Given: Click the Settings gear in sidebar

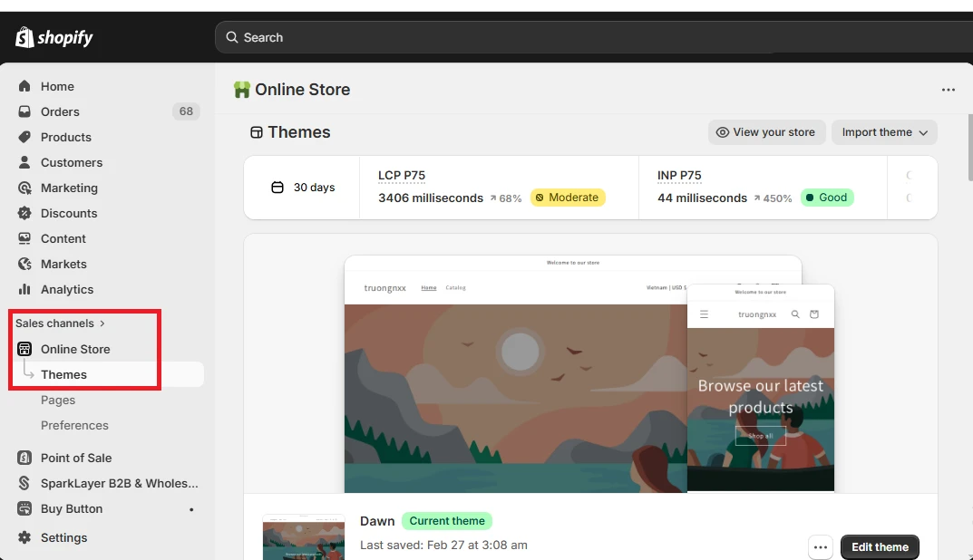Looking at the screenshot, I should point(24,537).
